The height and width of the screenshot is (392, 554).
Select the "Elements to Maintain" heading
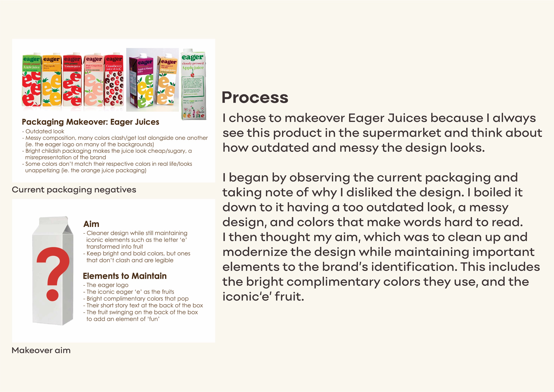[x=125, y=276]
